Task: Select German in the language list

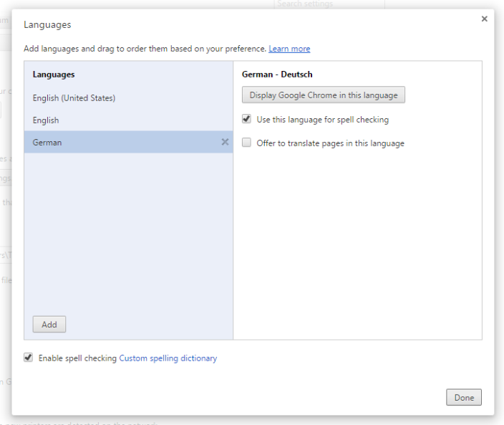Action: click(47, 143)
